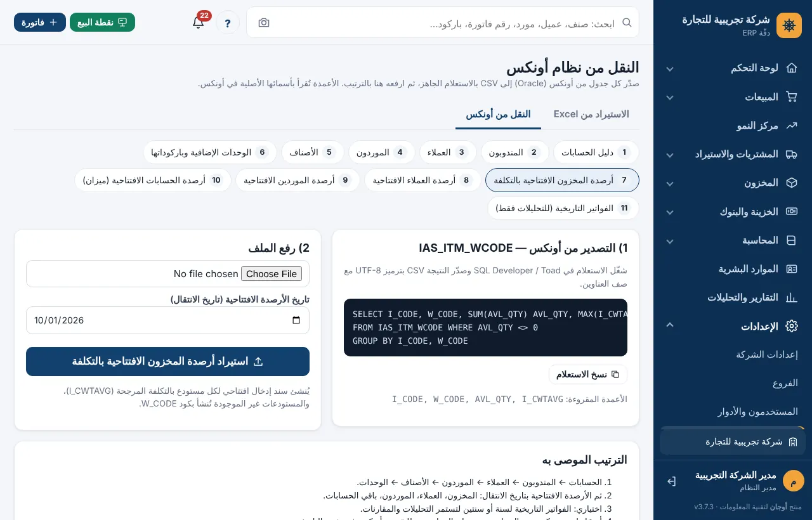Open the date picker calendar icon

296,320
